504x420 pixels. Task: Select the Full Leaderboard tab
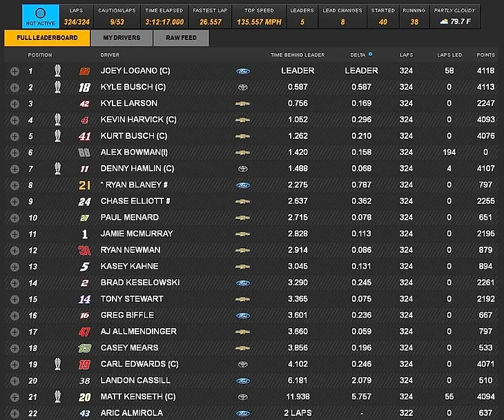pyautogui.click(x=46, y=38)
